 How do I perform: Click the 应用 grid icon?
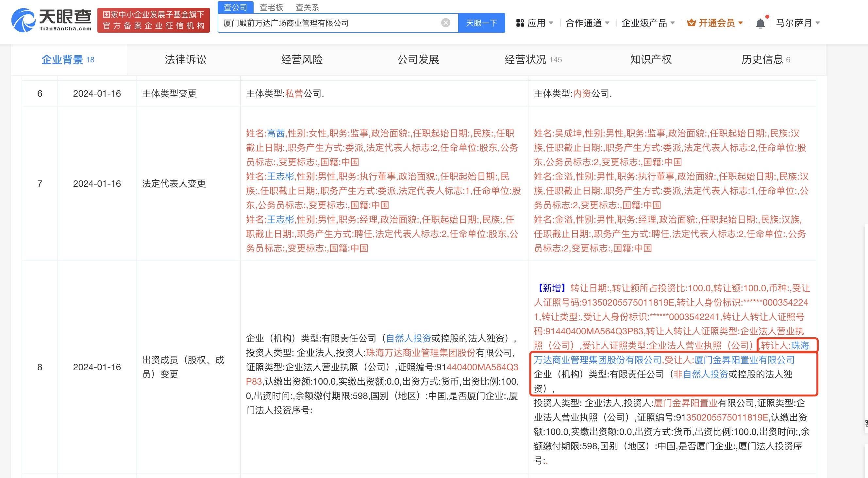click(520, 23)
